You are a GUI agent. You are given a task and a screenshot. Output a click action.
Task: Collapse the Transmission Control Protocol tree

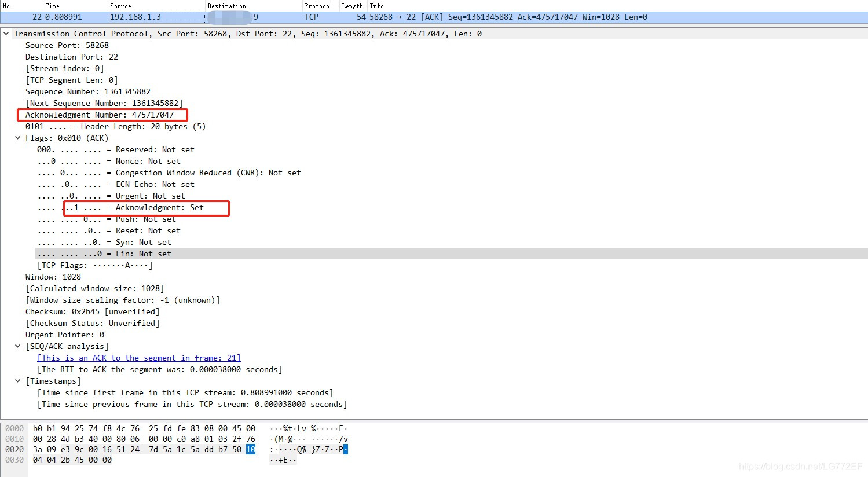6,34
